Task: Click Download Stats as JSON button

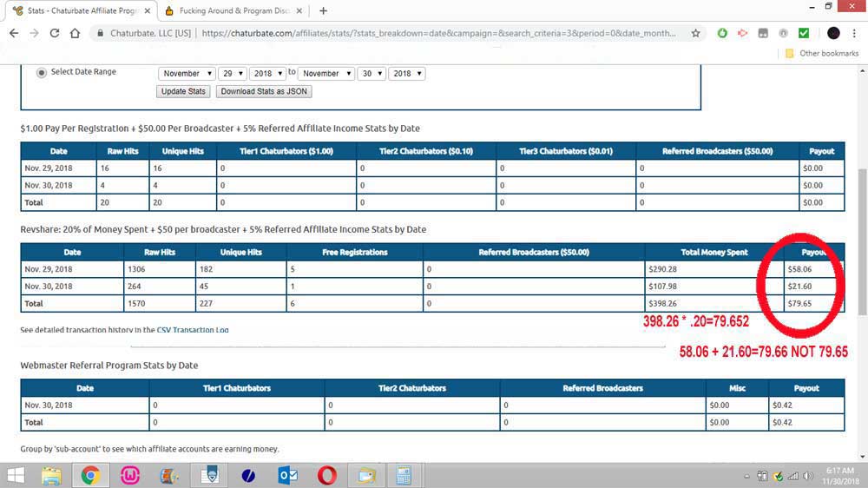Action: click(x=264, y=91)
